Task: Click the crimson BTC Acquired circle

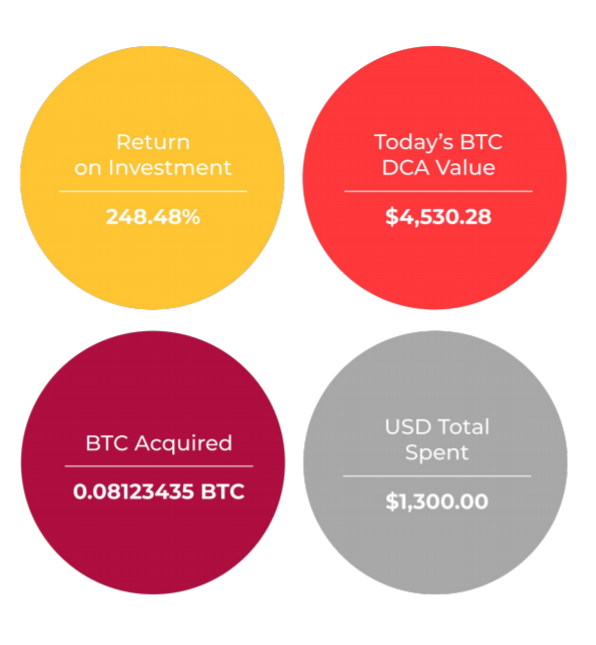Action: [x=153, y=462]
